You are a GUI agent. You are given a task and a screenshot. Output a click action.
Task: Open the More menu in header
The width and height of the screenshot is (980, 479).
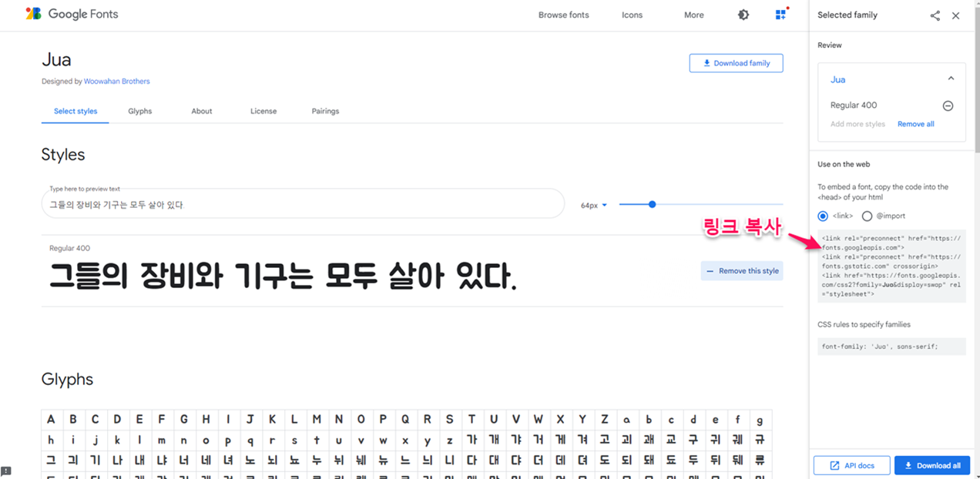pyautogui.click(x=694, y=15)
